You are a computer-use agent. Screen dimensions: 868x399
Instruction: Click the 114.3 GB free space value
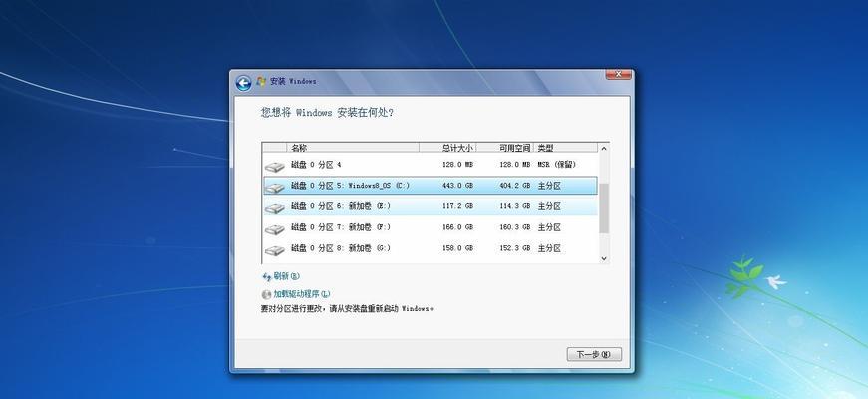[x=515, y=206]
